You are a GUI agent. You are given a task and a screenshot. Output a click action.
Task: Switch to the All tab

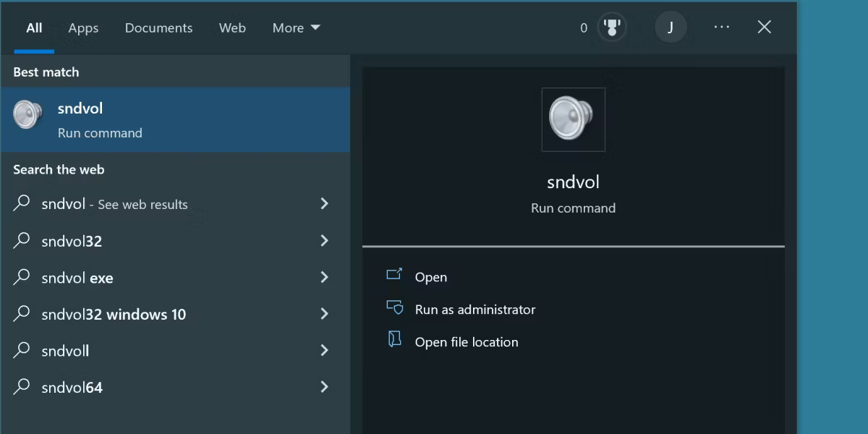tap(34, 27)
